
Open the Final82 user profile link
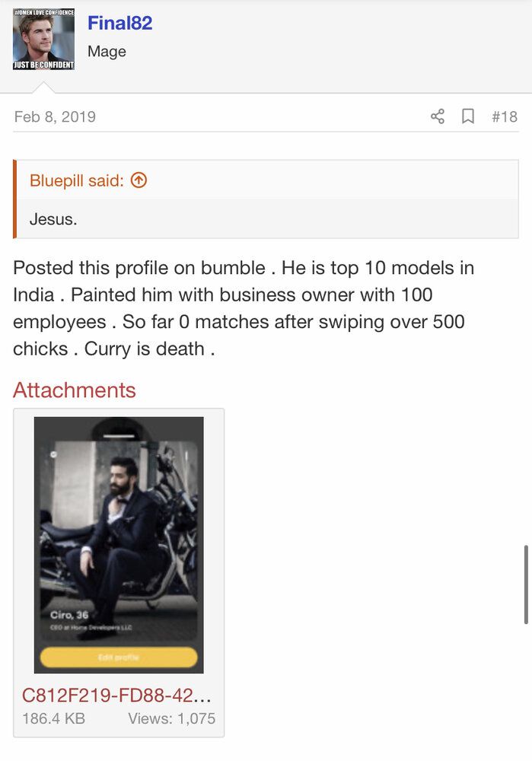click(x=119, y=24)
